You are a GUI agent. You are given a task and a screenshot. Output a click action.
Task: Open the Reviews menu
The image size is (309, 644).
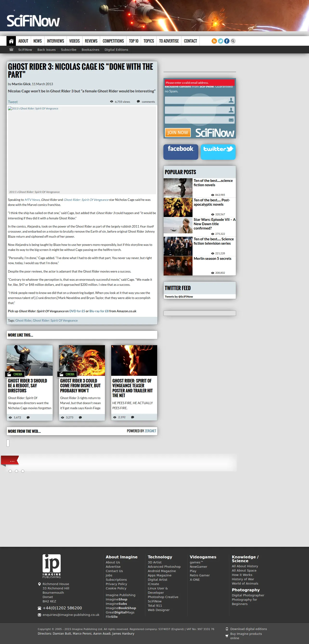click(x=91, y=41)
